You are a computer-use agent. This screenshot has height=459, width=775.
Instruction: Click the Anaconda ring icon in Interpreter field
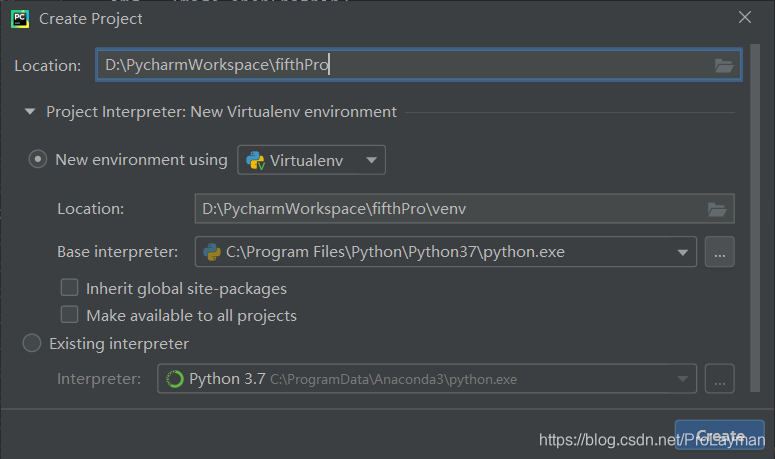pyautogui.click(x=174, y=379)
